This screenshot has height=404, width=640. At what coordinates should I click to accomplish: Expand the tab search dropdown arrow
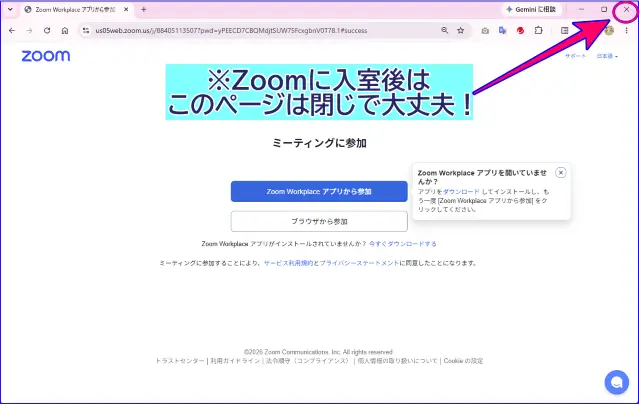click(x=10, y=9)
